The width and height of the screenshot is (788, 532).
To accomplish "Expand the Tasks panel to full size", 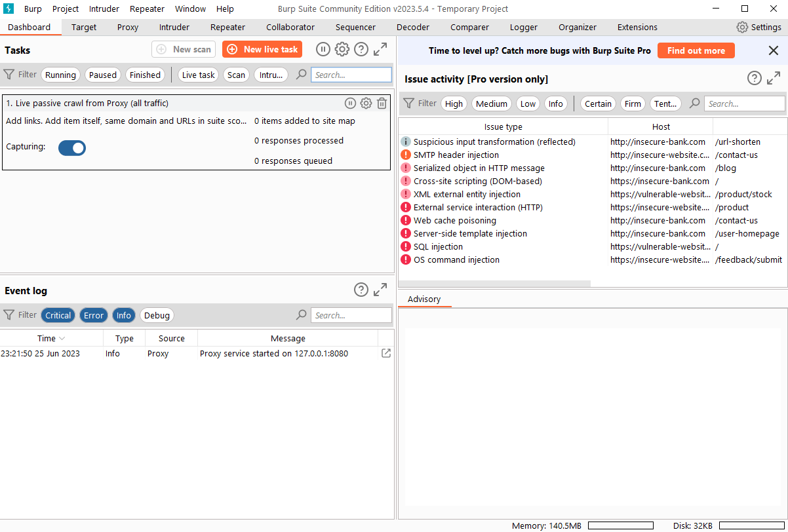I will tap(380, 50).
